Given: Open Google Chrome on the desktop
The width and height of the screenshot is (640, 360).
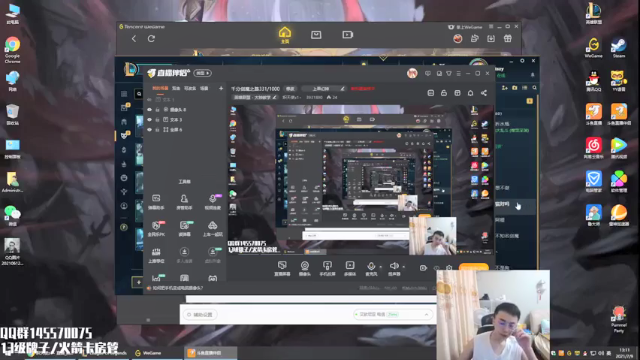Looking at the screenshot, I should tap(12, 49).
